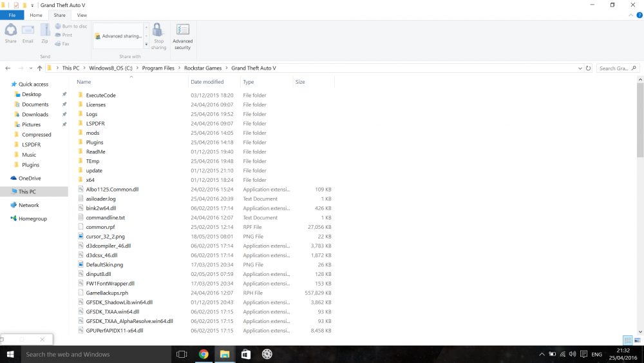The height and width of the screenshot is (363, 644).
Task: Click the Share ribbon icon
Action: click(11, 33)
